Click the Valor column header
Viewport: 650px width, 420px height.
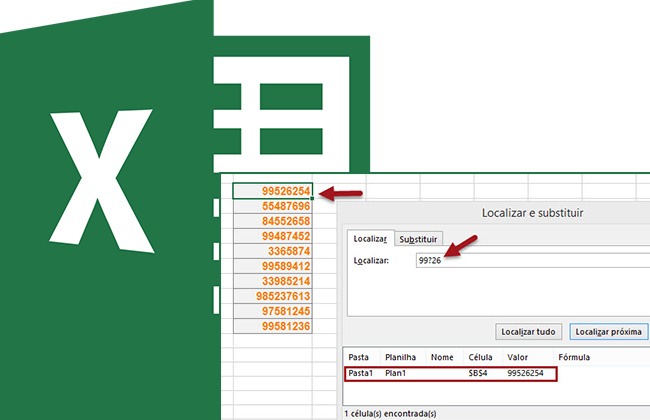tap(518, 357)
